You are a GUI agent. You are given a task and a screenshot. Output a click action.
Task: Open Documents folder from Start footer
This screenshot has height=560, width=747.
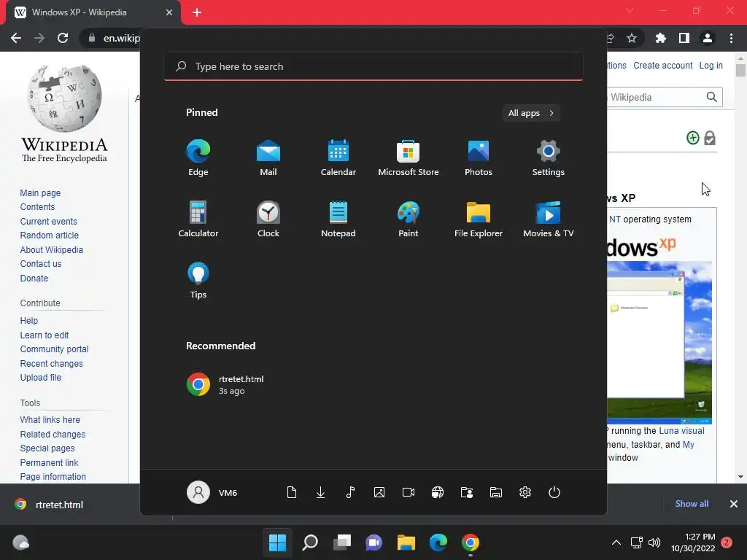pos(292,492)
